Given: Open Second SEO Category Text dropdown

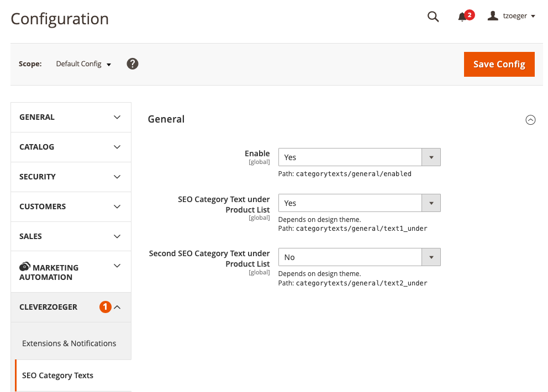Looking at the screenshot, I should [359, 257].
